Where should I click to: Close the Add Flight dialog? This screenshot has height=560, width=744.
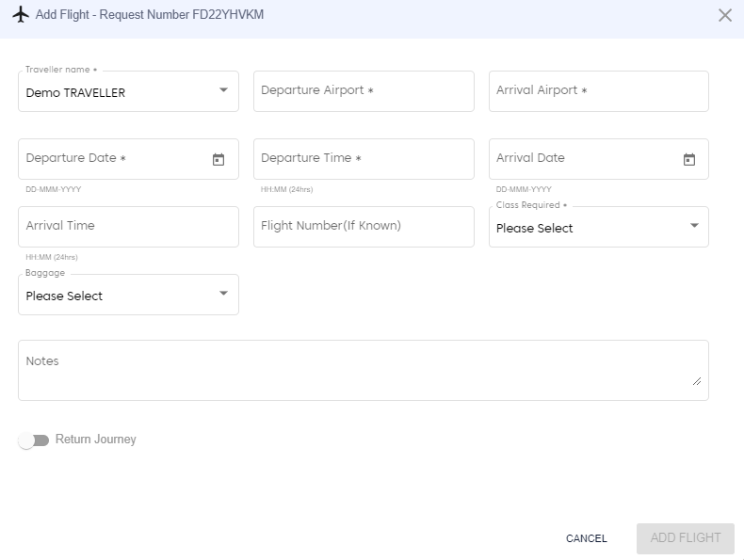pyautogui.click(x=725, y=15)
